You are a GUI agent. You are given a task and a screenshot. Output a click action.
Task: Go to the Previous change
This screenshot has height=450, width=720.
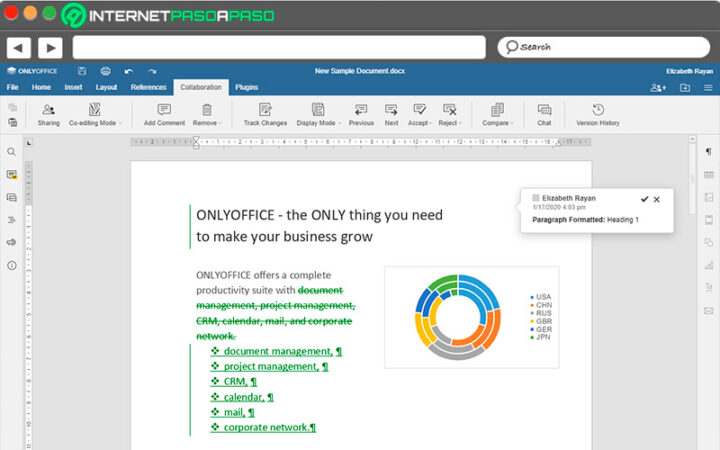[x=361, y=110]
